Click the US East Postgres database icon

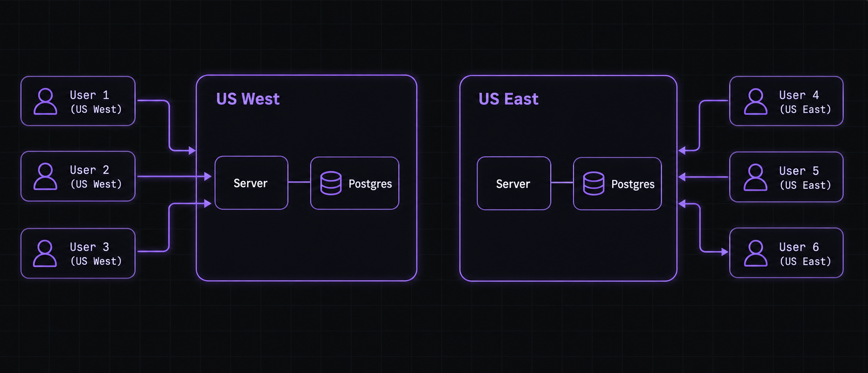click(x=594, y=183)
